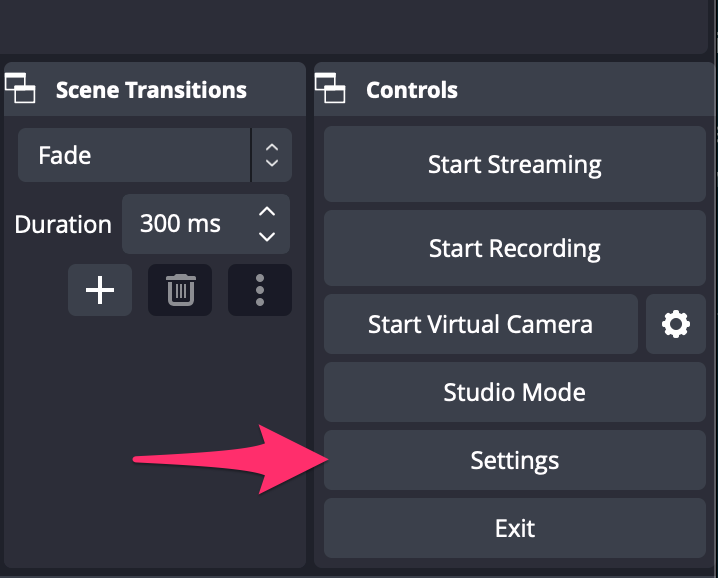Select the Scene Transitions panel title bar
The height and width of the screenshot is (578, 718).
(155, 89)
